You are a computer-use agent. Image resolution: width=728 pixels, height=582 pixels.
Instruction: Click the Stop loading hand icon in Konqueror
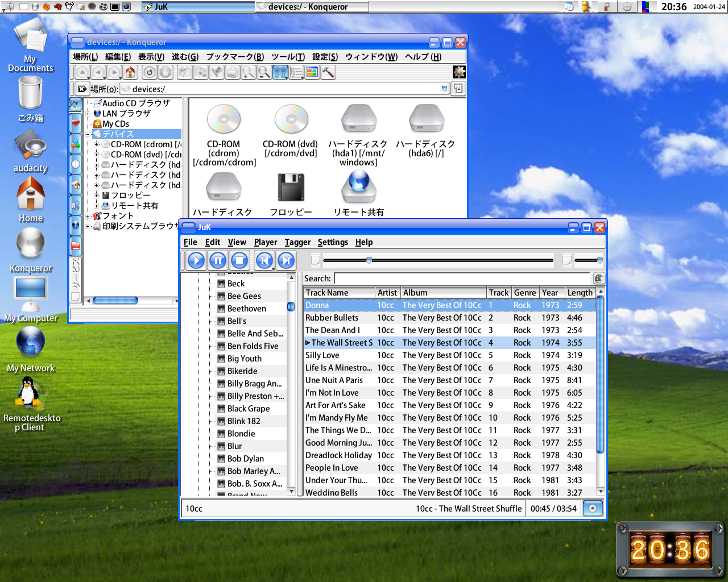166,72
